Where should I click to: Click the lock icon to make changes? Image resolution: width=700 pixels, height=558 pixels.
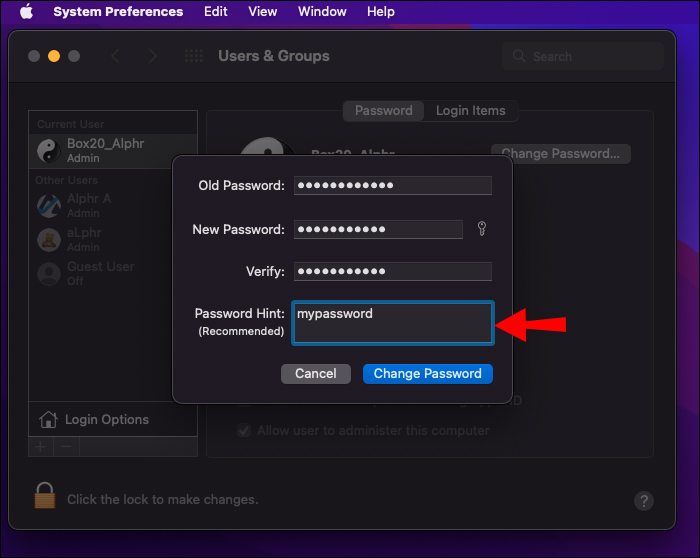45,497
